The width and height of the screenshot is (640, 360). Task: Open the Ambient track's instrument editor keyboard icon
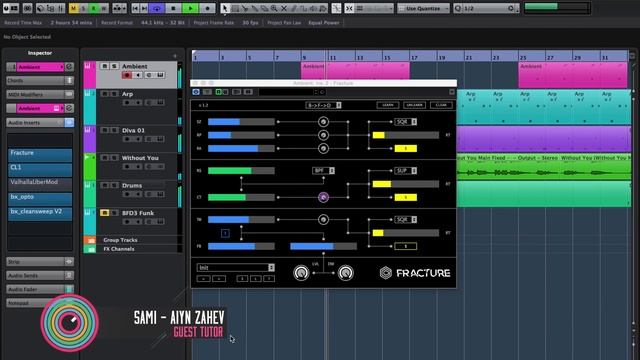click(x=160, y=75)
